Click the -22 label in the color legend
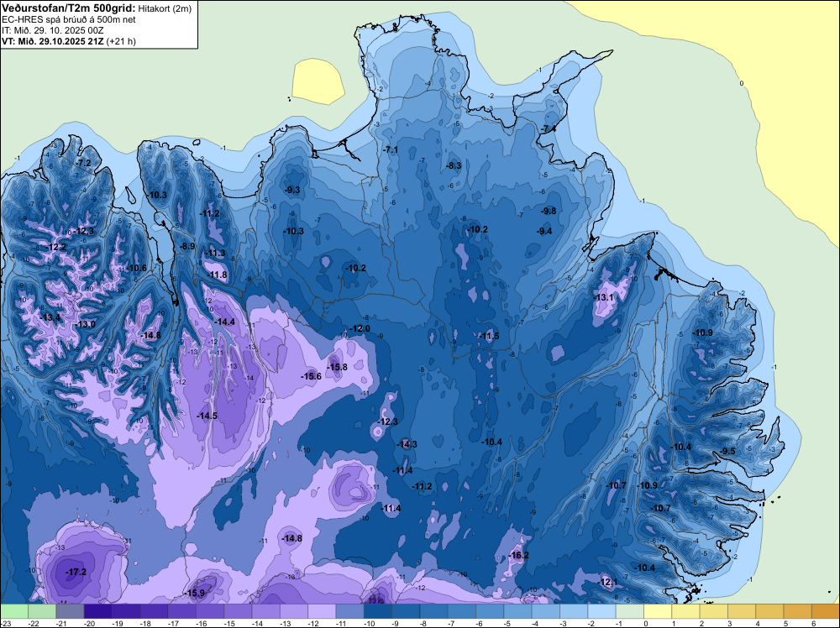The image size is (840, 628). tap(34, 623)
